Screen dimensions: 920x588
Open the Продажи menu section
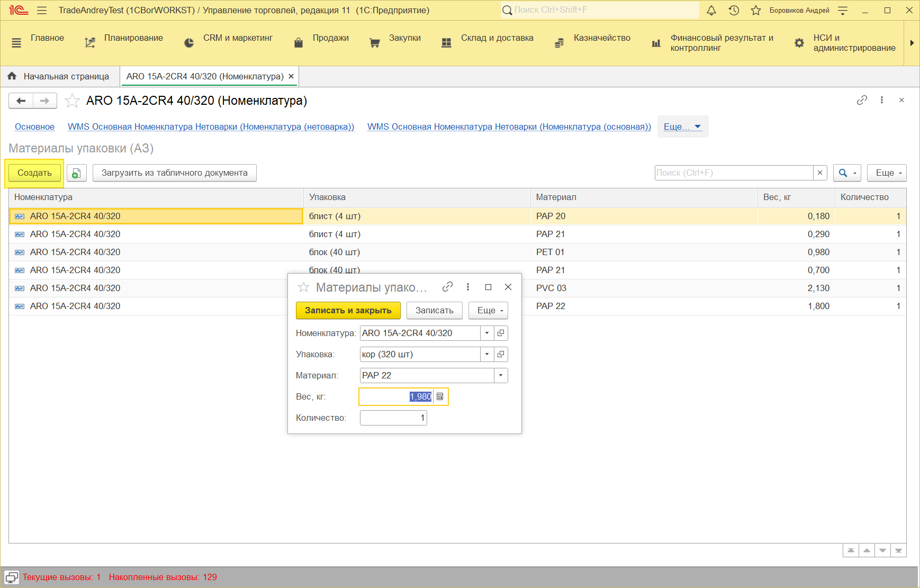(330, 38)
